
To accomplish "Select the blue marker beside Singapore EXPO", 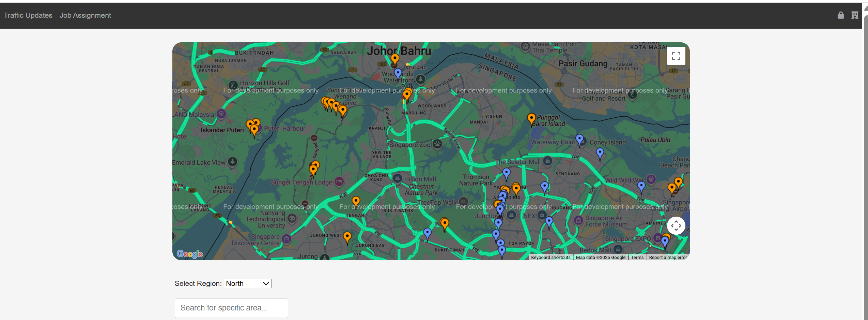I will 665,243.
